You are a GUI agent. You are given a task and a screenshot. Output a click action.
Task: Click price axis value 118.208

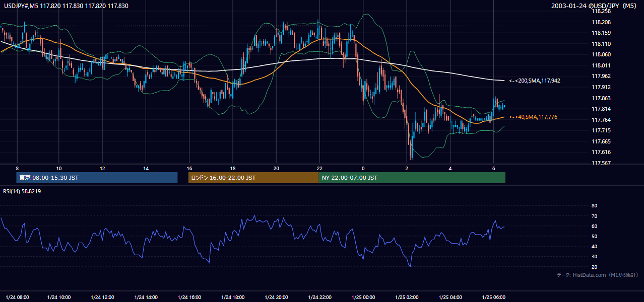pos(601,22)
